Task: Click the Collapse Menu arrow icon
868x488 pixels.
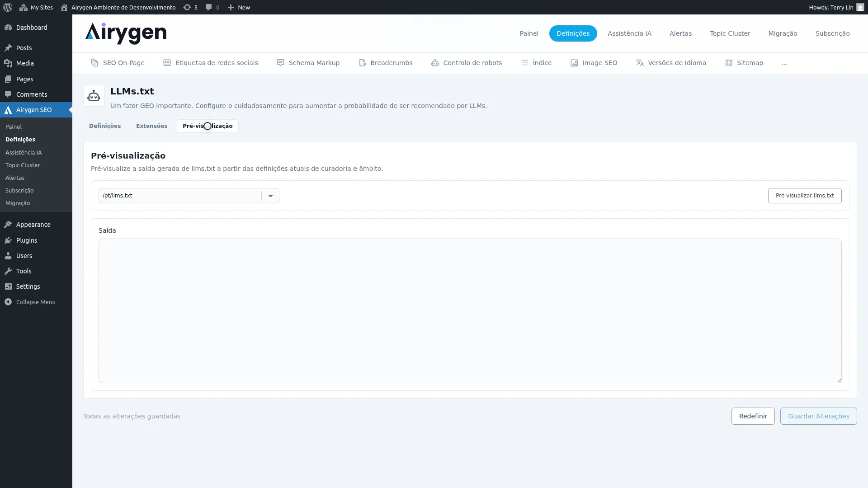Action: [x=8, y=302]
